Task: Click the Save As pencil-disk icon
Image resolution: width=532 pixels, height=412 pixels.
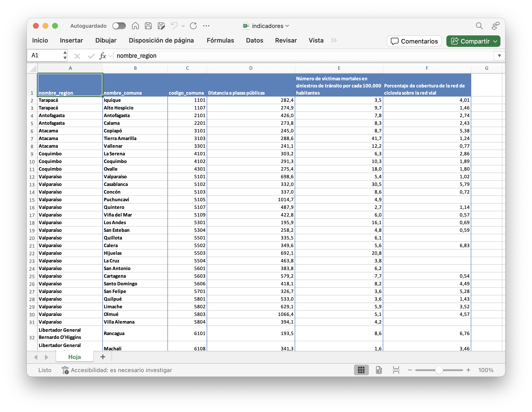Action: point(161,26)
